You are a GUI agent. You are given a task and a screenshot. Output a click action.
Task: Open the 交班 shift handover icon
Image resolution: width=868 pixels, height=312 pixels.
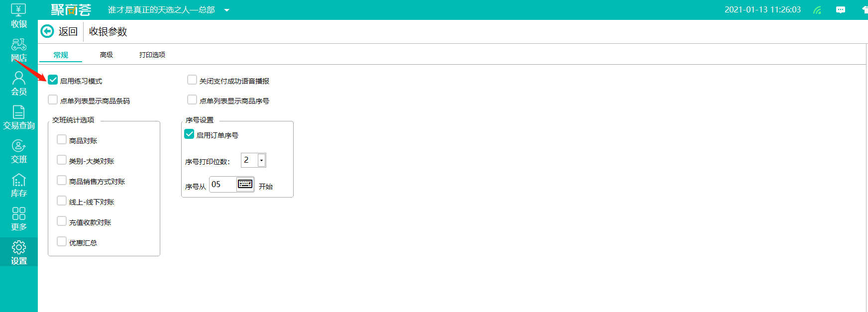point(18,151)
